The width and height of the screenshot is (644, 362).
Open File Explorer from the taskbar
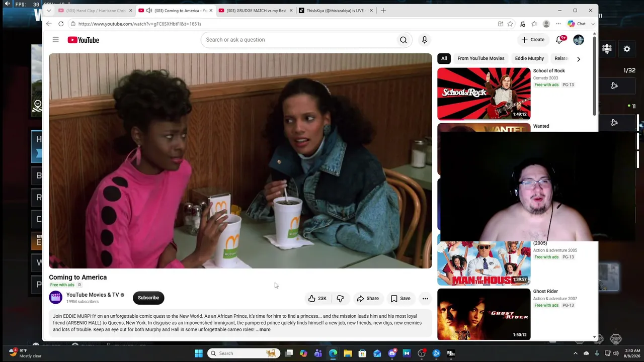point(348,353)
